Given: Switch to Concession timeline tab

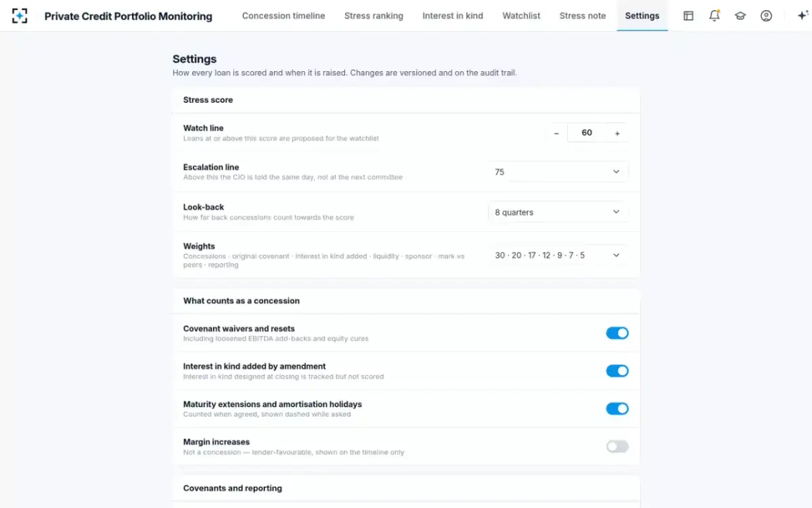Looking at the screenshot, I should point(284,16).
